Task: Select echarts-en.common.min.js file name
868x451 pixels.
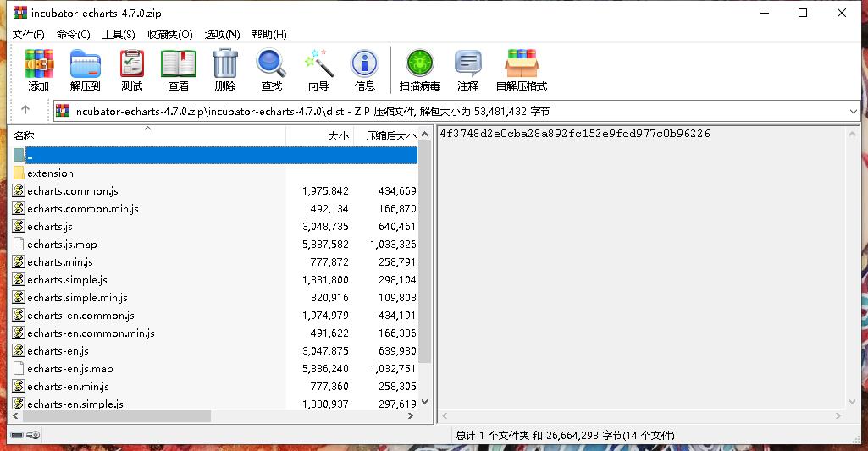Action: coord(91,333)
